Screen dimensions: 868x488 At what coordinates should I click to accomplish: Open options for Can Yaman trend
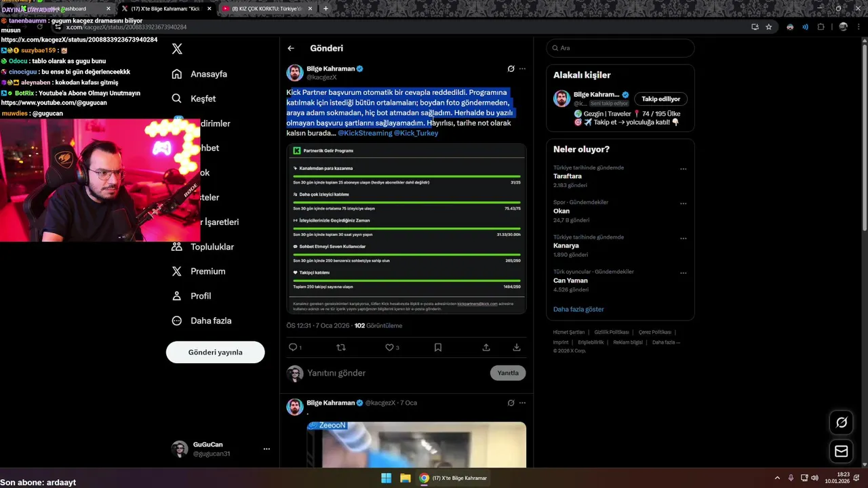point(683,273)
